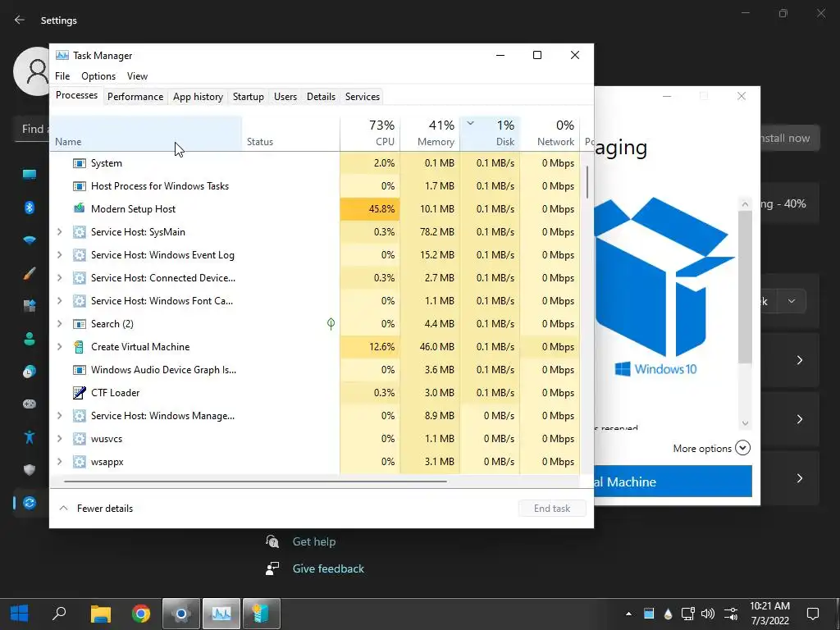Open the Options menu in Task Manager
Image resolution: width=840 pixels, height=630 pixels.
(x=98, y=76)
